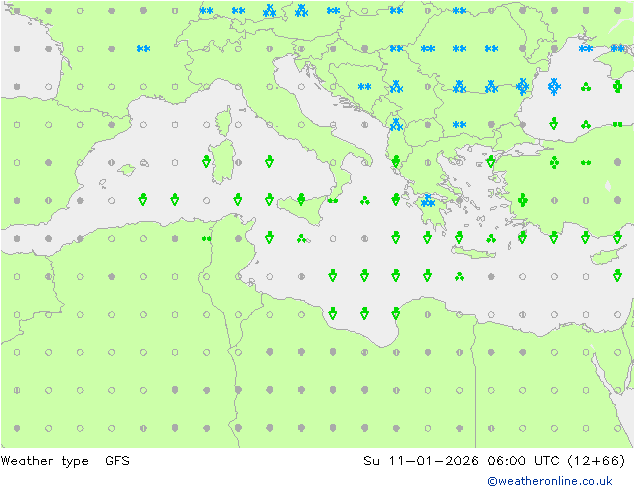The height and width of the screenshot is (490, 634).
Task: Click the 'GFS' model label
Action: click(117, 460)
